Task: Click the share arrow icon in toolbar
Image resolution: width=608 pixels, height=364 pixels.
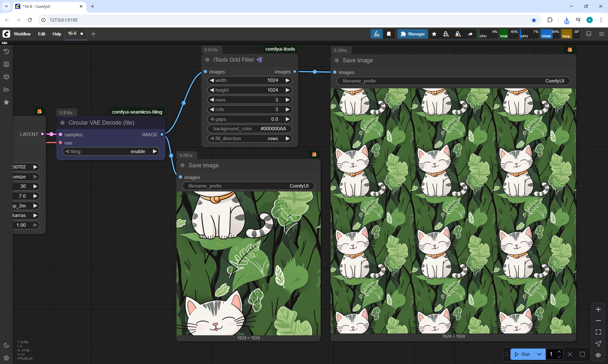Action: [x=470, y=34]
